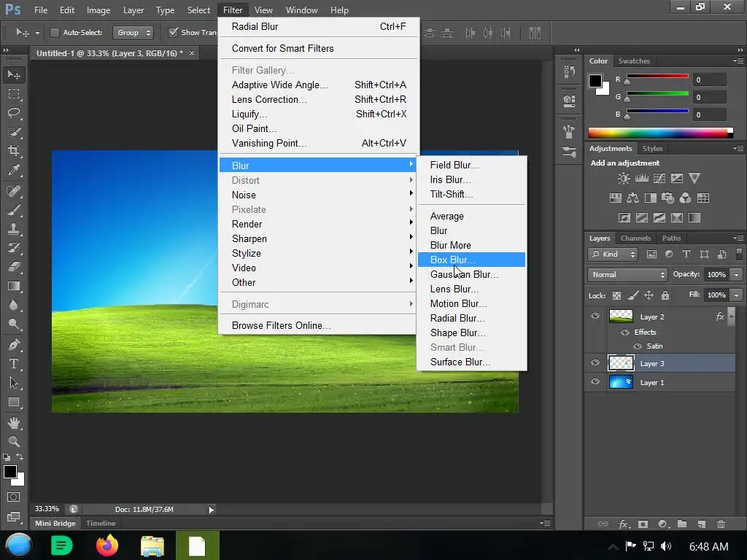The image size is (747, 560).
Task: Click the add layer mask icon
Action: 643,524
